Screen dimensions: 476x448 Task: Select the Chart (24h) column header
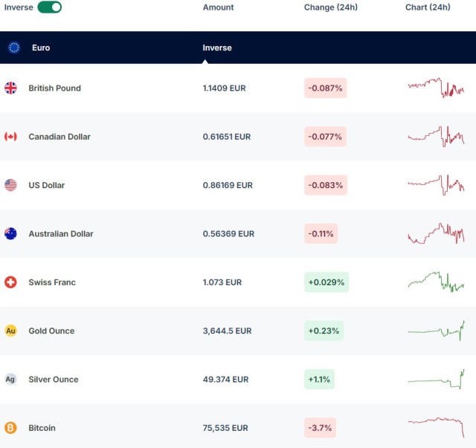pyautogui.click(x=428, y=7)
